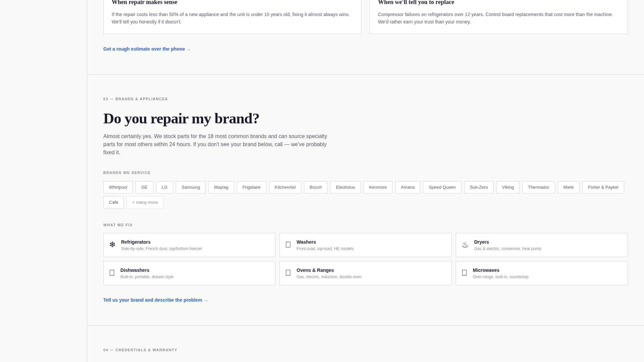The width and height of the screenshot is (644, 362).
Task: Click the Dishwashers card icon
Action: (112, 273)
